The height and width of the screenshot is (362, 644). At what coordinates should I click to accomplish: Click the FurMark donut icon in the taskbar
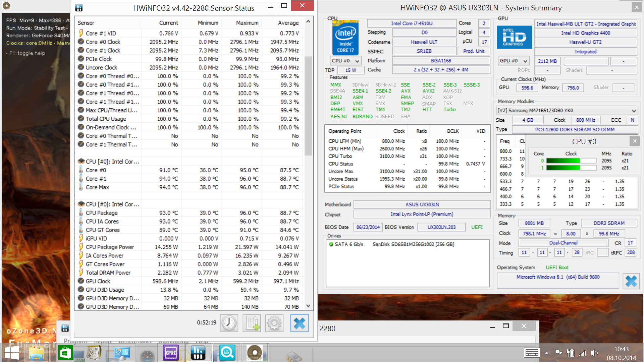point(255,353)
